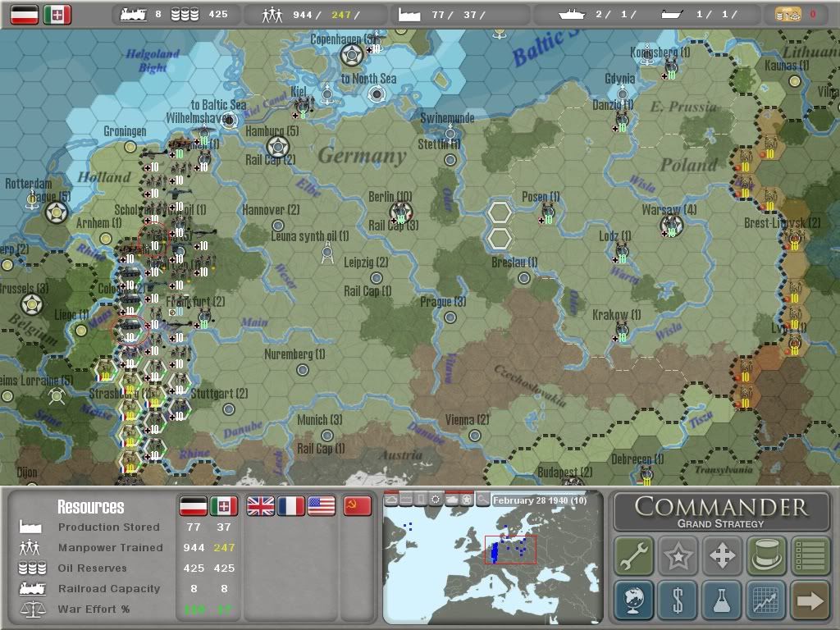Select the Brussels city star marker
Screen dimensions: 840x630
point(32,304)
